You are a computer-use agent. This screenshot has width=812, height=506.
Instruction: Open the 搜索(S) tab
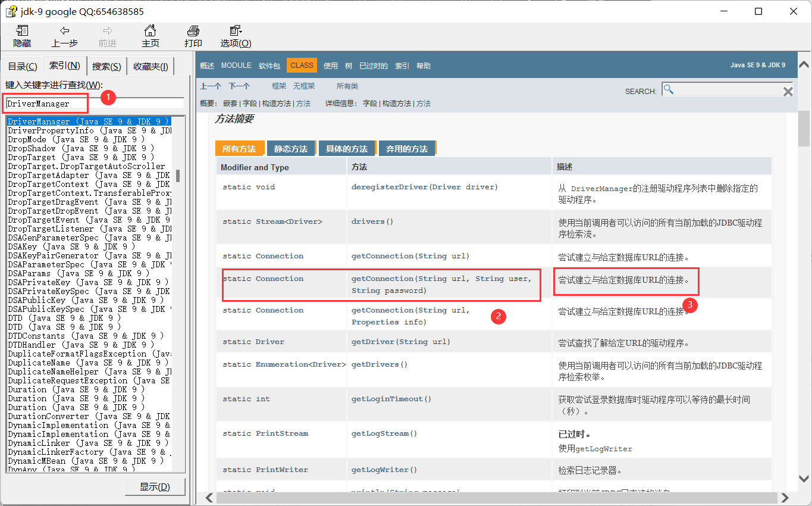pos(106,67)
